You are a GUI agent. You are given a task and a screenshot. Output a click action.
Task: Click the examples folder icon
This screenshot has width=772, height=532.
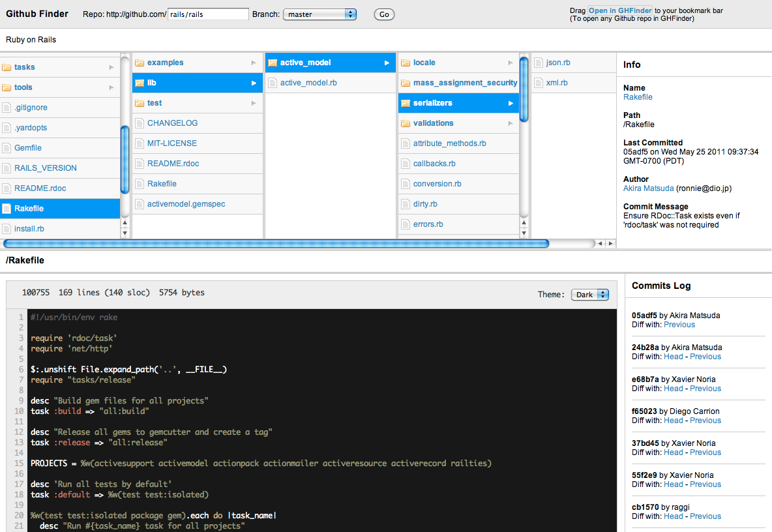click(x=140, y=63)
